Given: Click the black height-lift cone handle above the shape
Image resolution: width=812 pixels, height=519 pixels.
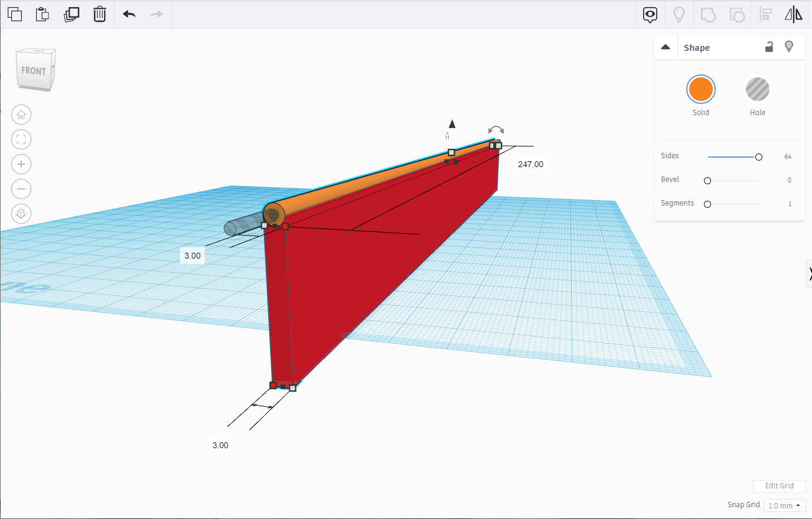Looking at the screenshot, I should click(x=452, y=124).
